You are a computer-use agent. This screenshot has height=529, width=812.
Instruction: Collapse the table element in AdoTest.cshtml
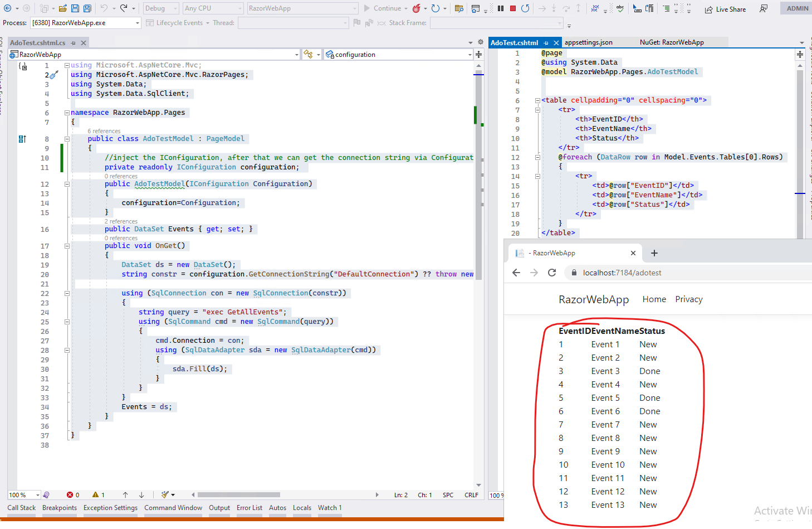(537, 100)
